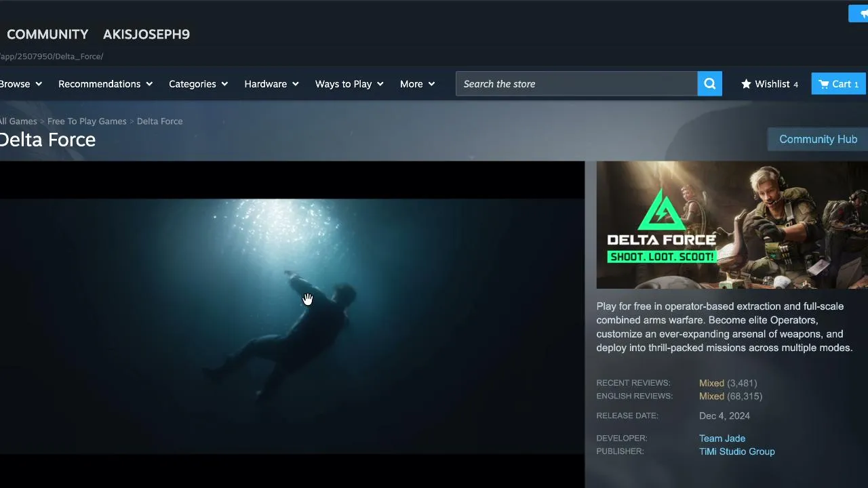Click the Delta Force page title
Screen dimensions: 868x488
47,140
